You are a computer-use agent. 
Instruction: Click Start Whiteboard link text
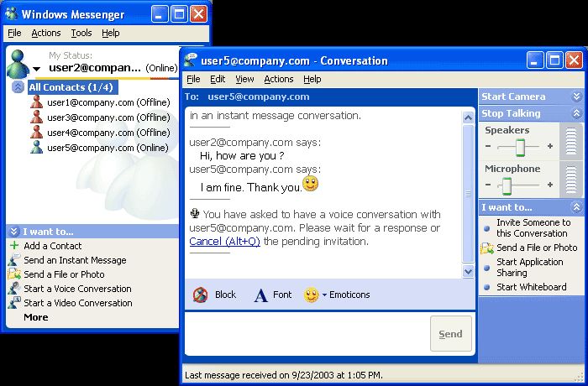(532, 287)
